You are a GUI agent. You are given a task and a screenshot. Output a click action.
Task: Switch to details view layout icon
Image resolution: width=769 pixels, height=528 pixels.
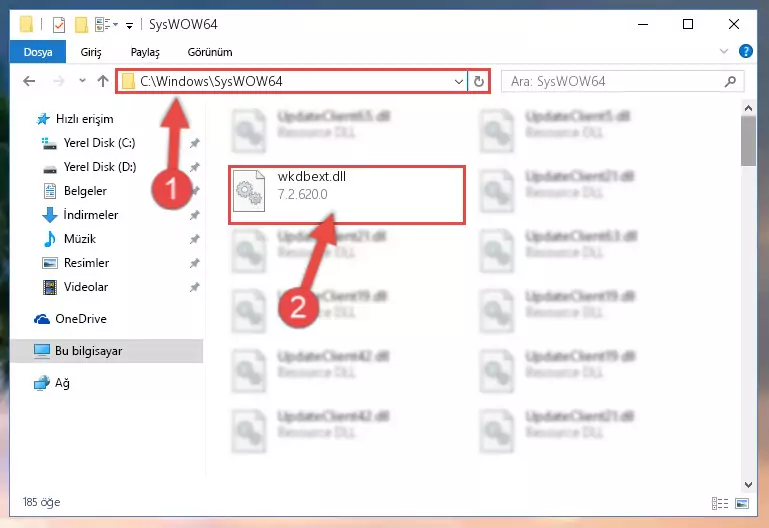tap(719, 503)
